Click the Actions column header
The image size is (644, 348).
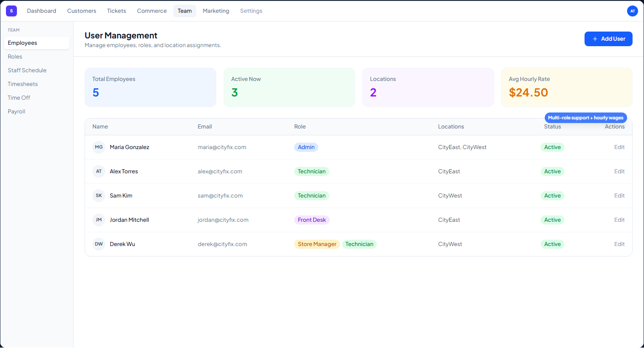coord(615,127)
